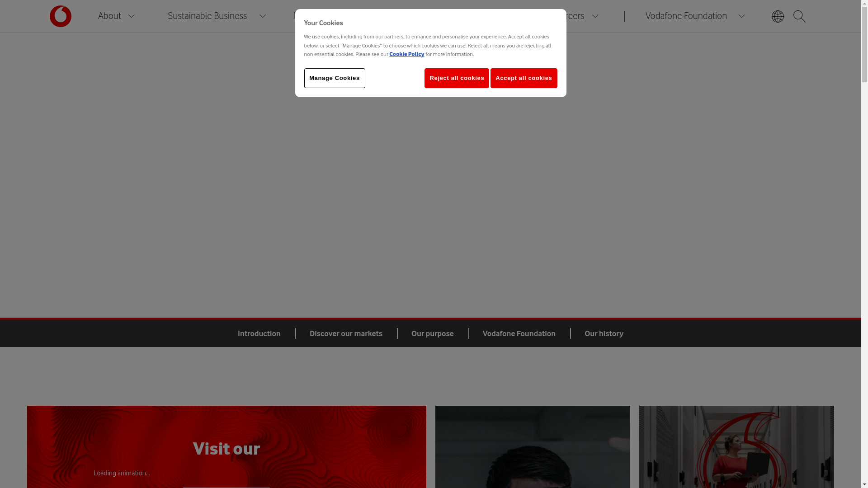Expand the About menu chevron
Screen dimensions: 868x488
131,16
